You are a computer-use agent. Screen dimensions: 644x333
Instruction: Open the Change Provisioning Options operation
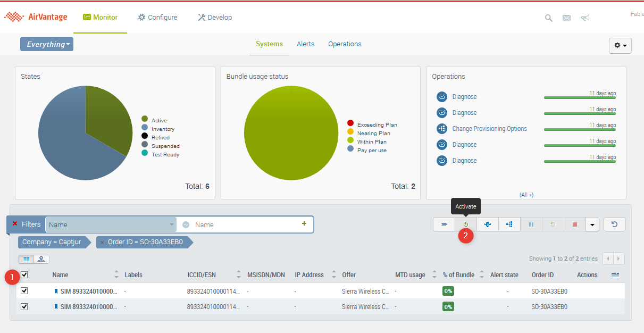tap(489, 129)
